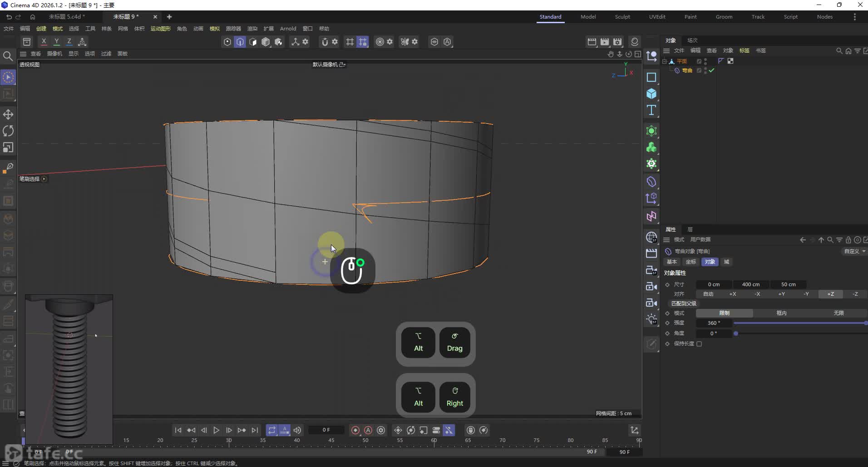The width and height of the screenshot is (868, 467).
Task: Open the top-right layout options menu
Action: click(855, 17)
